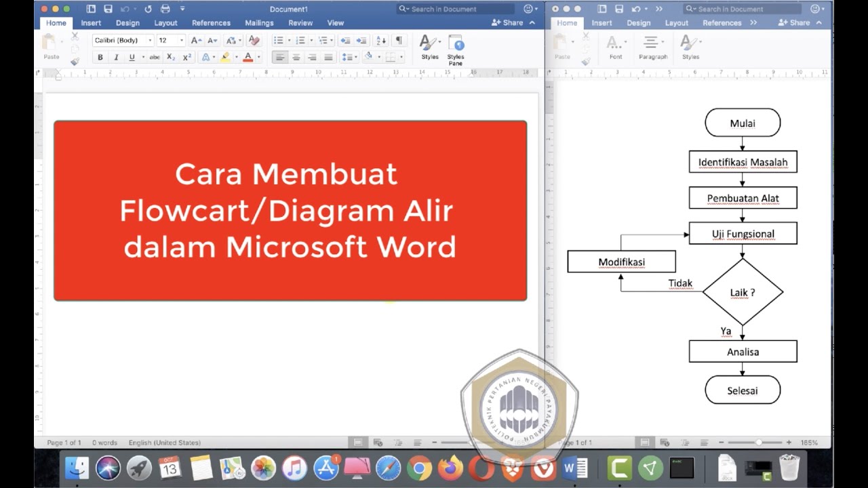Screen dimensions: 868x488
Task: Click Search in Document field, left window
Action: (455, 9)
